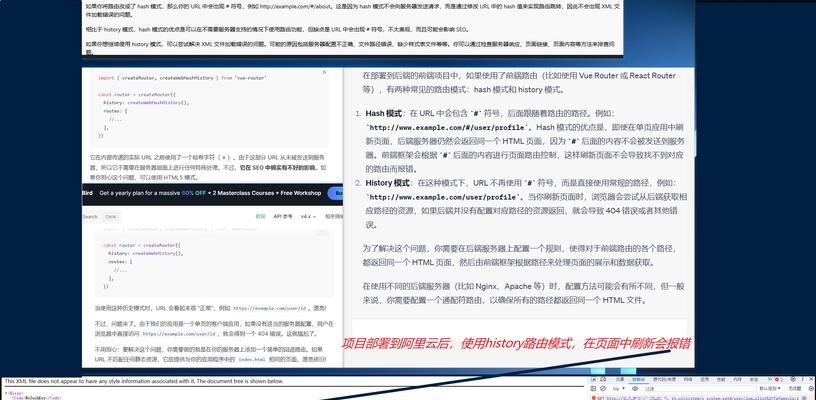Open the DevTools Elements tab
Screen dimensions: 816x400
620,380
